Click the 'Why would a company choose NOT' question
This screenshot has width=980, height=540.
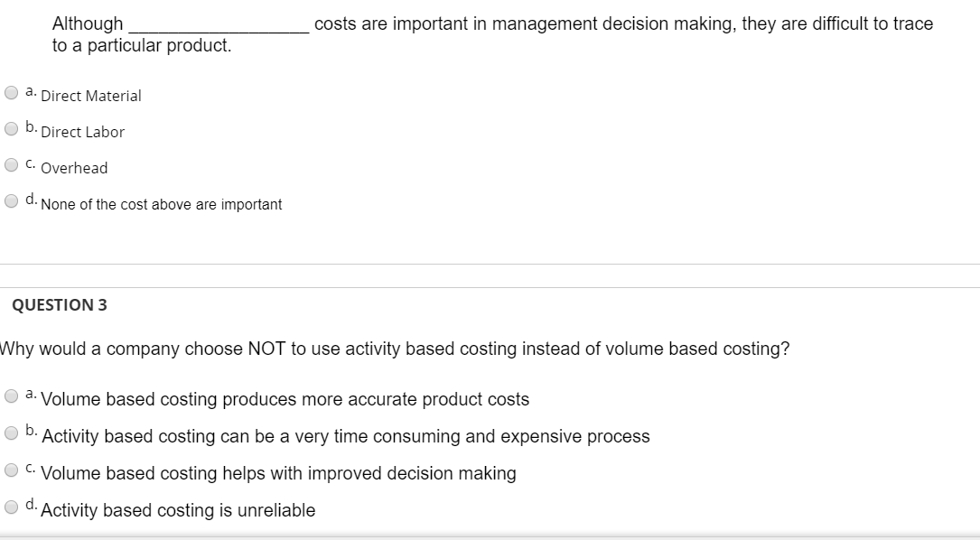click(x=395, y=349)
